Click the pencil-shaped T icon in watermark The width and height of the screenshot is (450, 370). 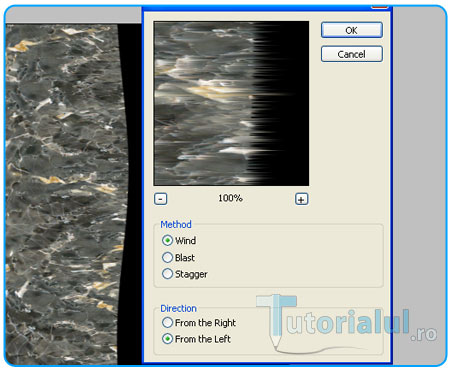(x=277, y=320)
